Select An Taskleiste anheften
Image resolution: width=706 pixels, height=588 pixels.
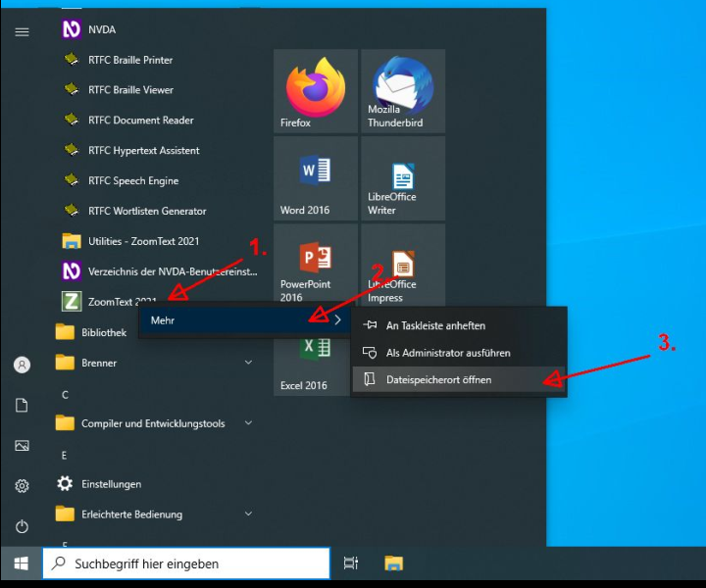[x=459, y=325]
